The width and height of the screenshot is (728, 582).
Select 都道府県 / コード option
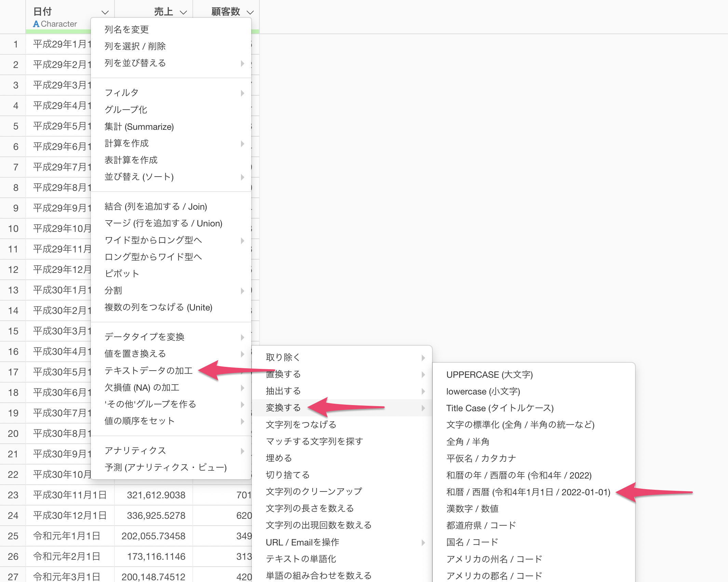[534, 525]
